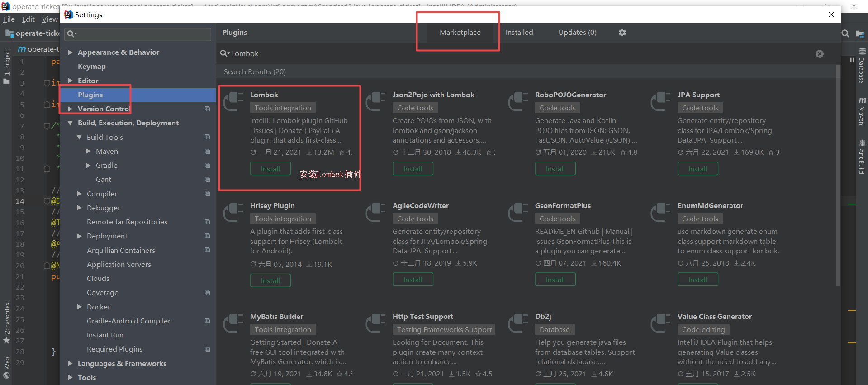Open the Ant Build tool window
The height and width of the screenshot is (385, 868).
(x=862, y=157)
